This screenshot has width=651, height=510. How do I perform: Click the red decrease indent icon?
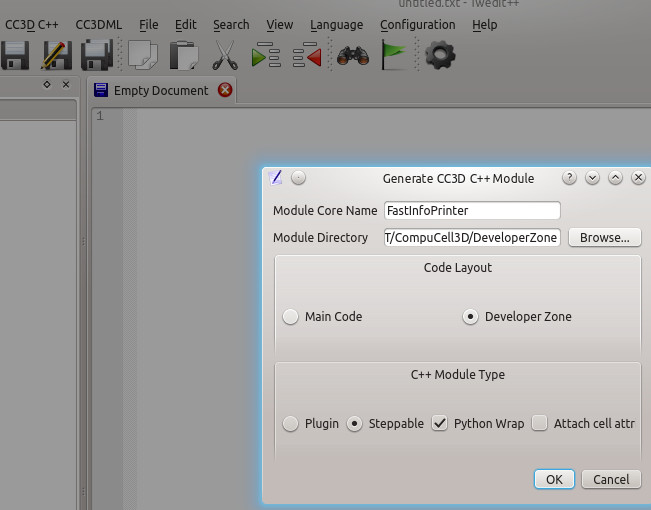[x=307, y=56]
